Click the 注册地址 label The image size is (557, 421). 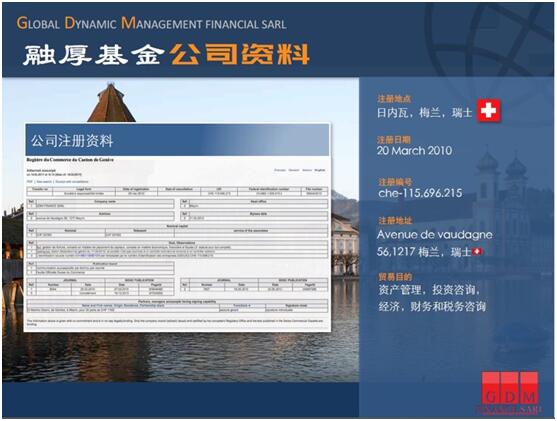pos(395,221)
